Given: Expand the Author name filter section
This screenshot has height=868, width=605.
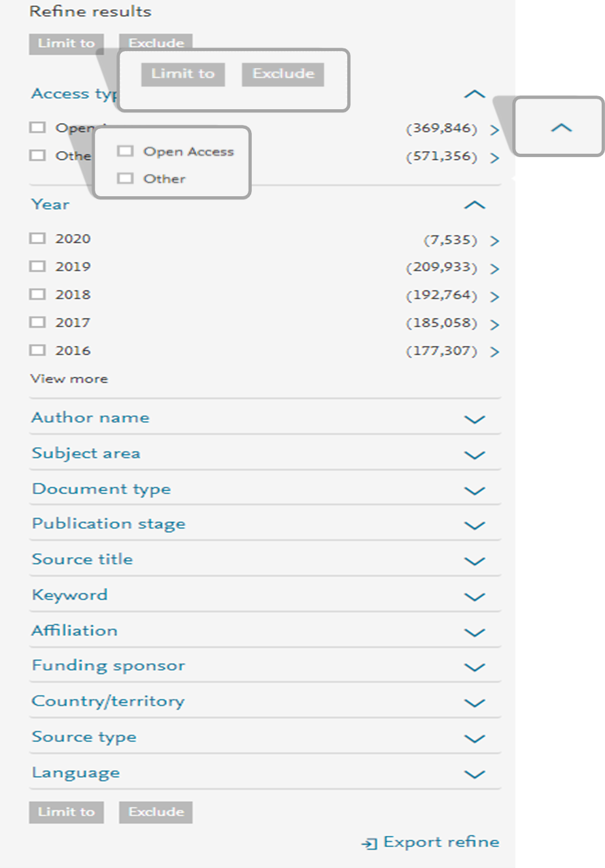Looking at the screenshot, I should click(x=474, y=419).
